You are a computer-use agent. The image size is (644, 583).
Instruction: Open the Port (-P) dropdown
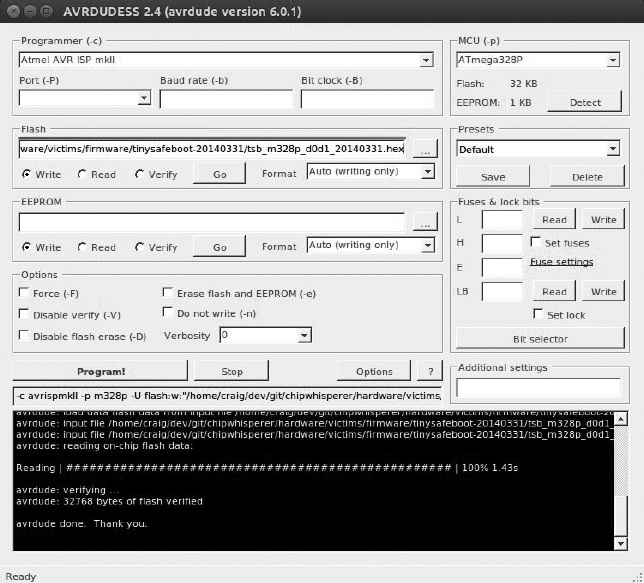pos(144,98)
